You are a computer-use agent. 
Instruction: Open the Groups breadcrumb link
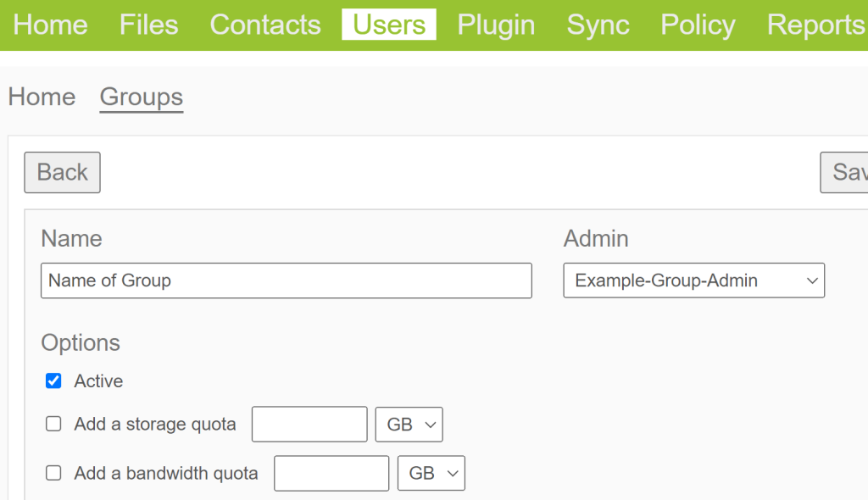(141, 97)
